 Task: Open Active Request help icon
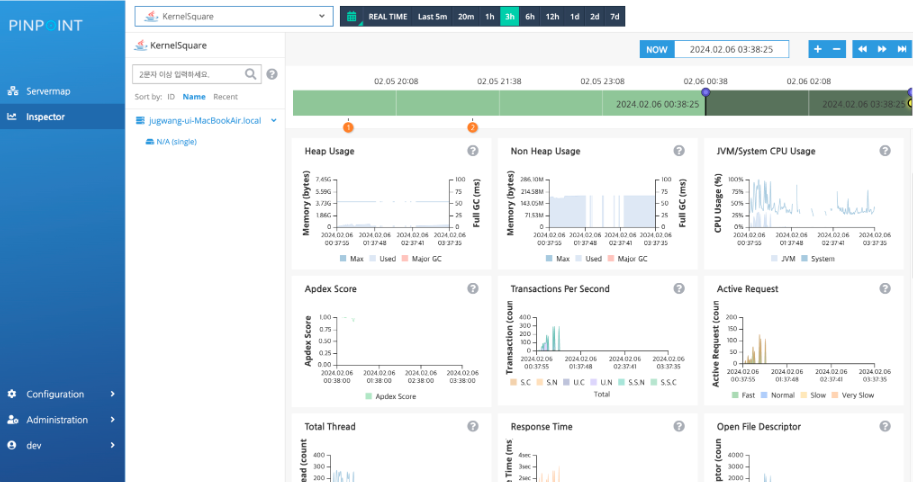point(885,289)
